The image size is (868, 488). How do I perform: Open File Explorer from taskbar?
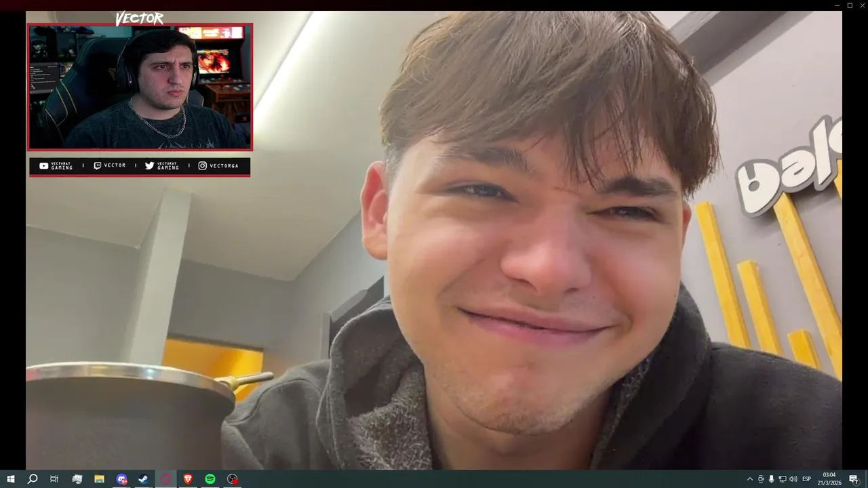99,479
